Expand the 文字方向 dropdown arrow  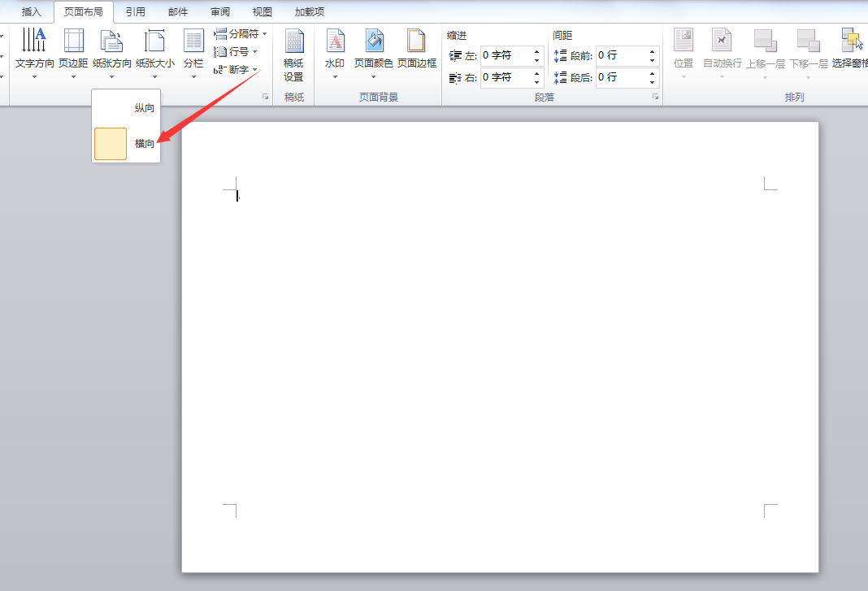click(x=34, y=77)
